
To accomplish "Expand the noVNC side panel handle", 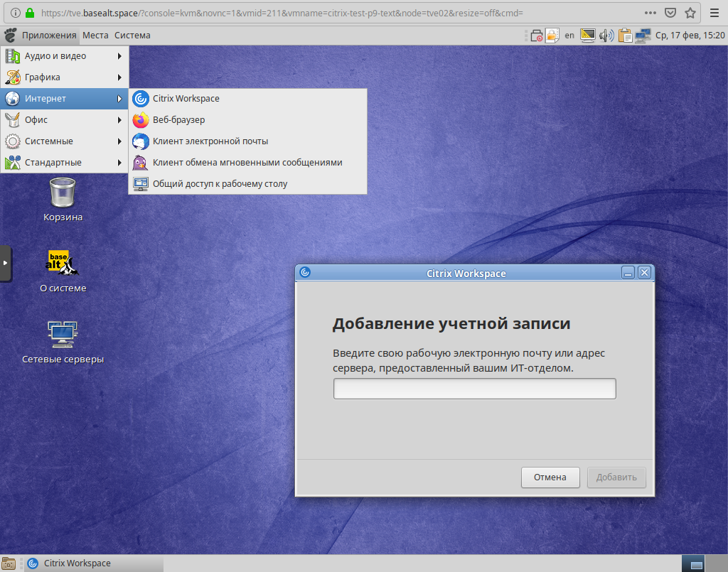I will coord(6,263).
